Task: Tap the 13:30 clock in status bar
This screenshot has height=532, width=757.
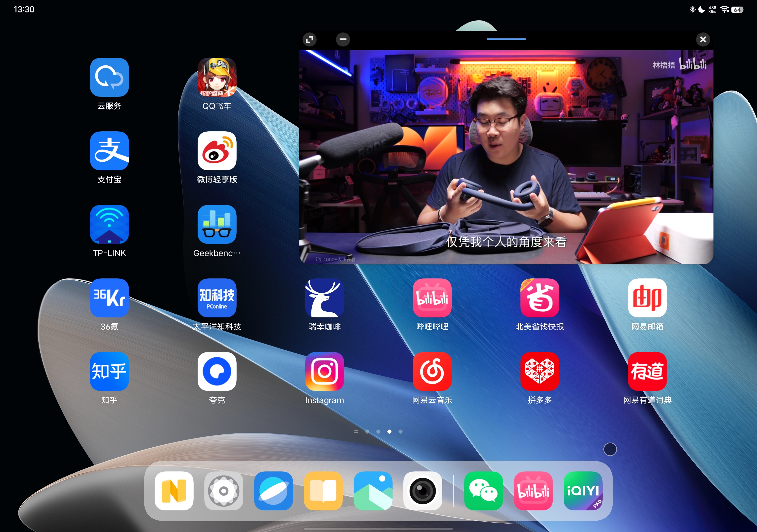Action: [x=24, y=9]
